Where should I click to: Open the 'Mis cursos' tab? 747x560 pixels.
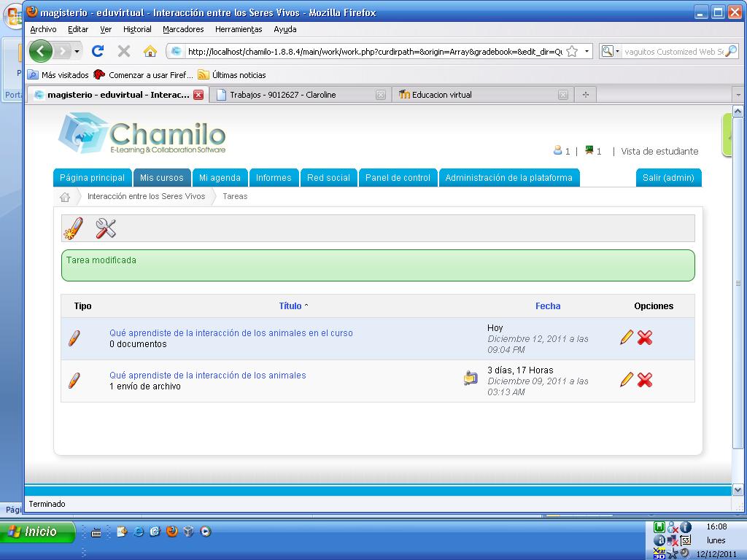point(162,178)
